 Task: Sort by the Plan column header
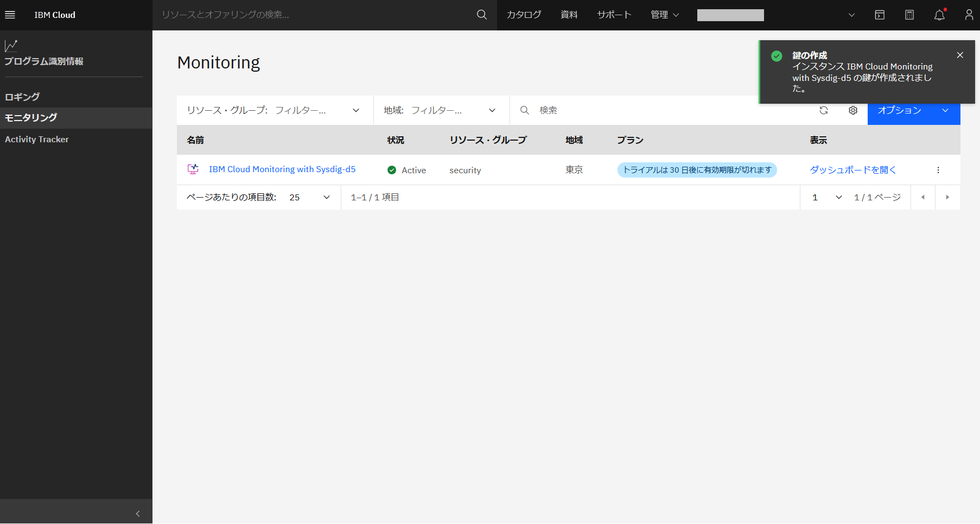[x=630, y=140]
